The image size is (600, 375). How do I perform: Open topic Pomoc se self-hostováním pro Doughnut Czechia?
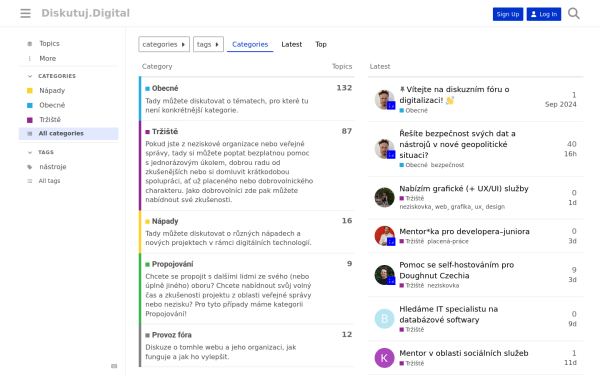tap(457, 270)
